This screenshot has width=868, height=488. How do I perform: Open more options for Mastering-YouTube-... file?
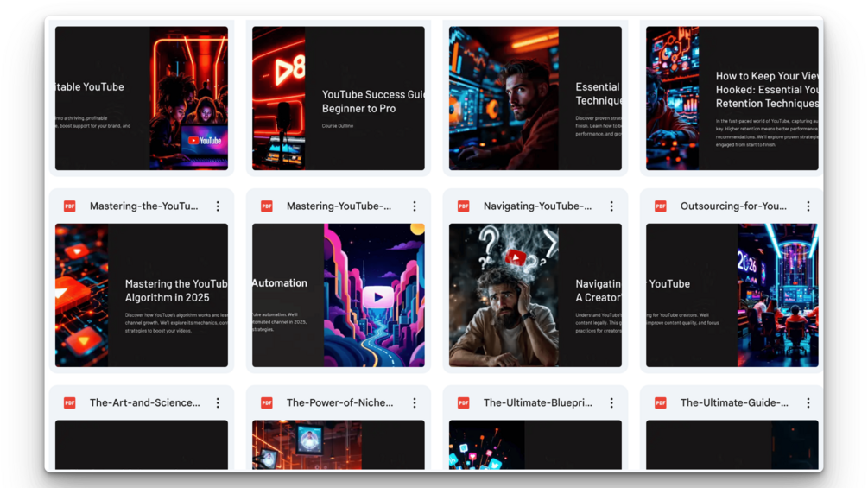click(x=415, y=206)
